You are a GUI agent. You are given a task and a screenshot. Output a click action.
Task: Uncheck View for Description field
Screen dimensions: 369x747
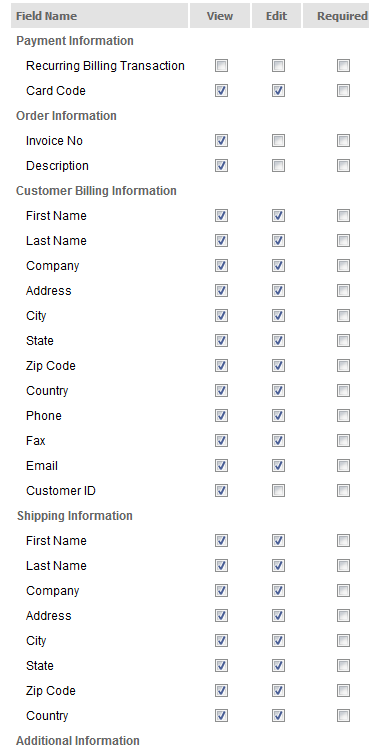point(221,166)
